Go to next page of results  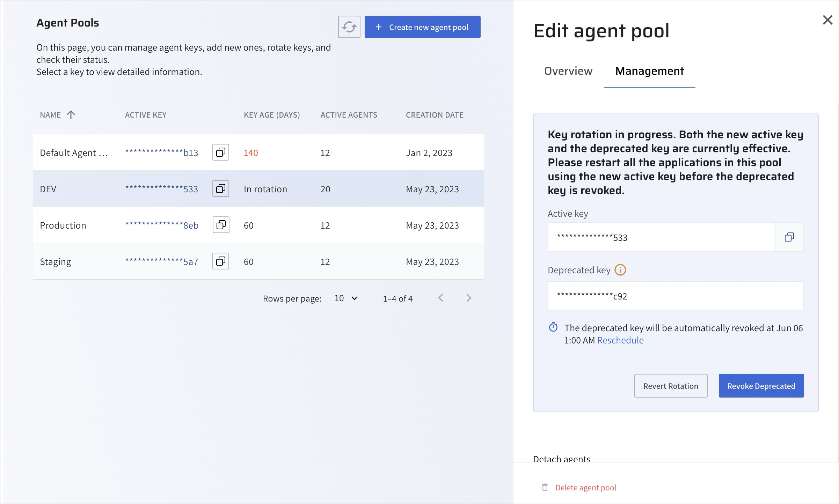click(469, 298)
